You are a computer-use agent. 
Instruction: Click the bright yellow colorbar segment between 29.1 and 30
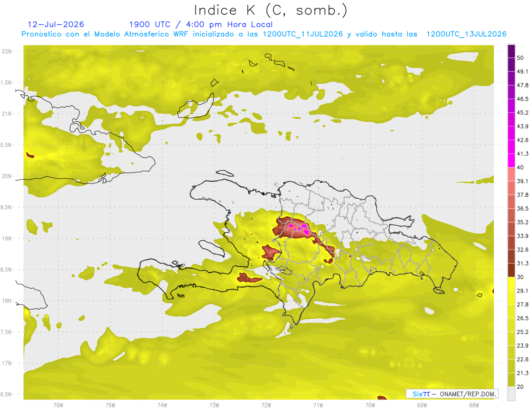pos(511,284)
